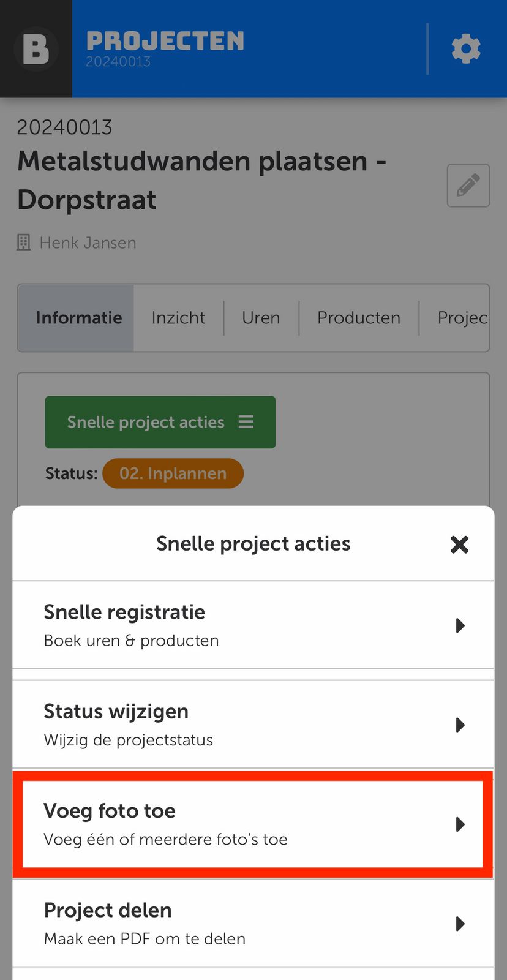Click the building icon beside Henk Jansen
The width and height of the screenshot is (507, 980).
[24, 243]
